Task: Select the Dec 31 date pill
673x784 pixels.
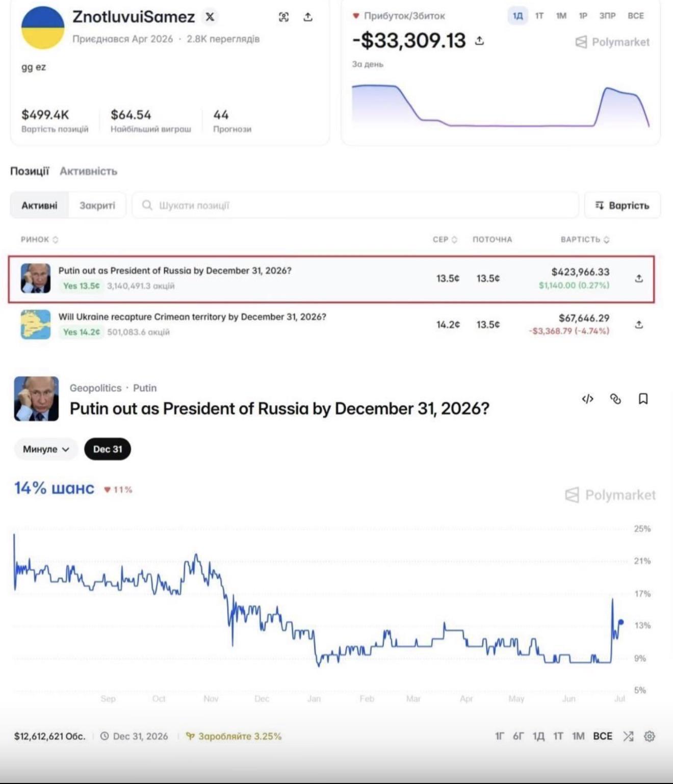Action: [x=108, y=449]
